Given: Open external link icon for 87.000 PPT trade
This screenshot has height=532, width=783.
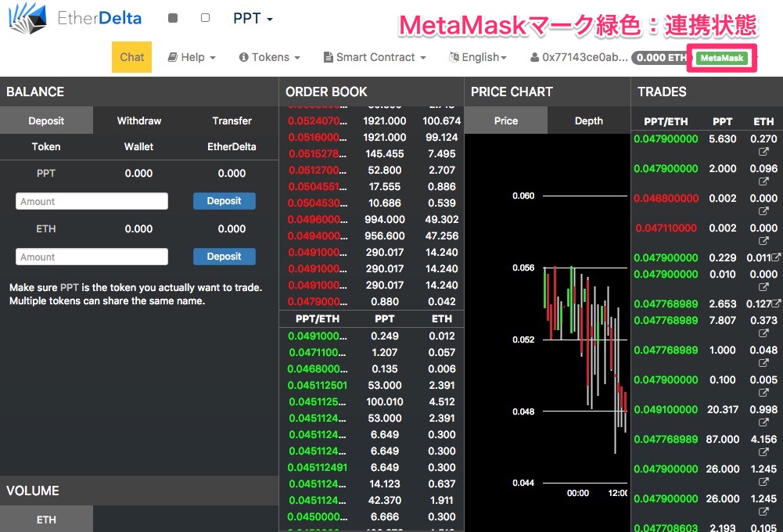Looking at the screenshot, I should [763, 452].
